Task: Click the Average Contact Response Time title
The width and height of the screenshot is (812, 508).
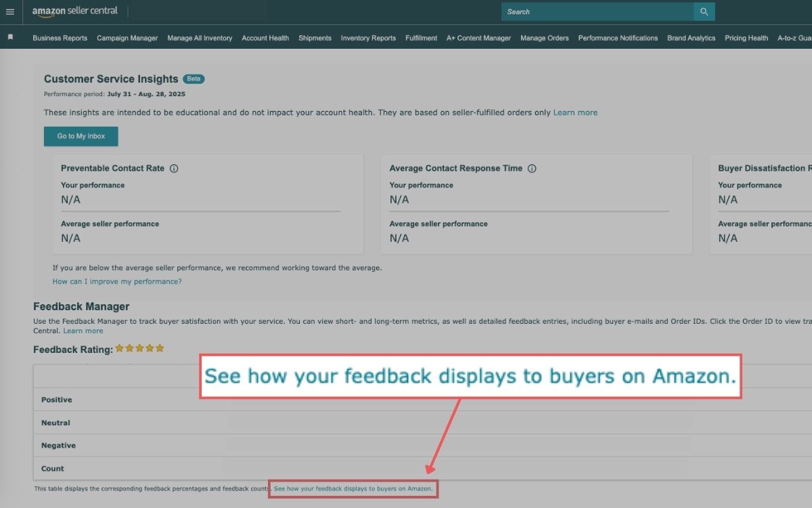Action: pyautogui.click(x=456, y=168)
